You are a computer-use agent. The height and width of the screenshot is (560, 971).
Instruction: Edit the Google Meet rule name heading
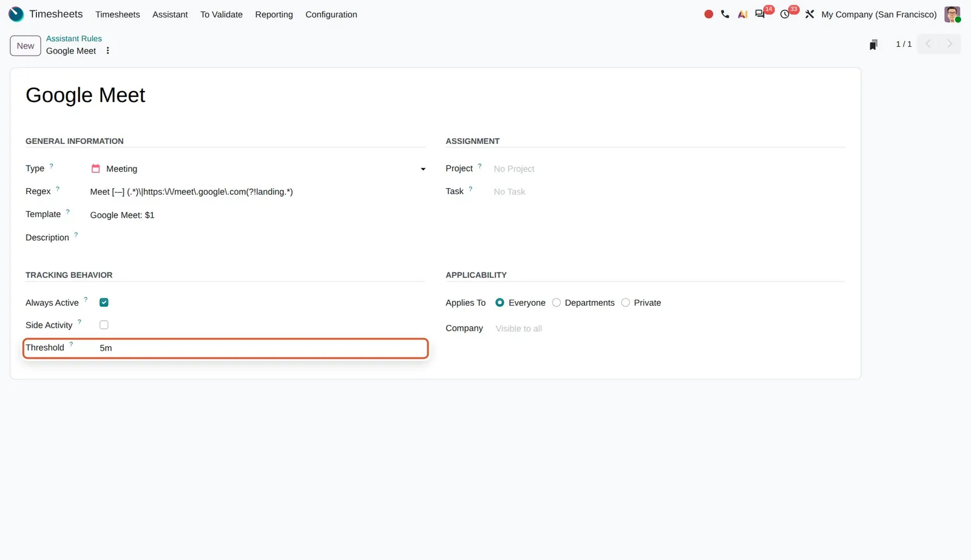(x=86, y=95)
